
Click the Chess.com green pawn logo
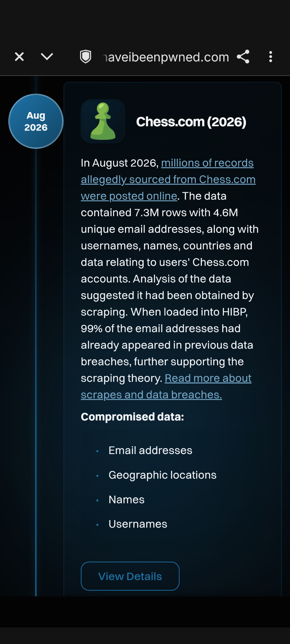click(103, 121)
